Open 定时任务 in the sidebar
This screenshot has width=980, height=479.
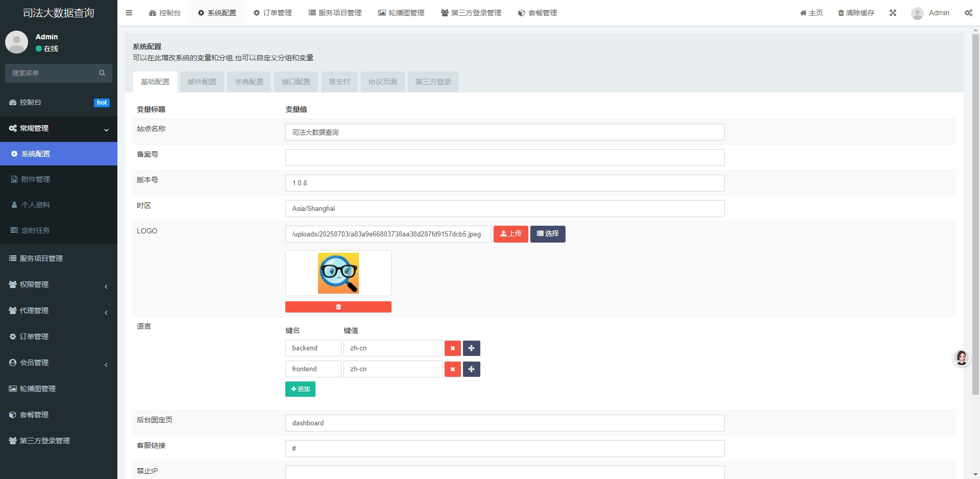[59, 230]
